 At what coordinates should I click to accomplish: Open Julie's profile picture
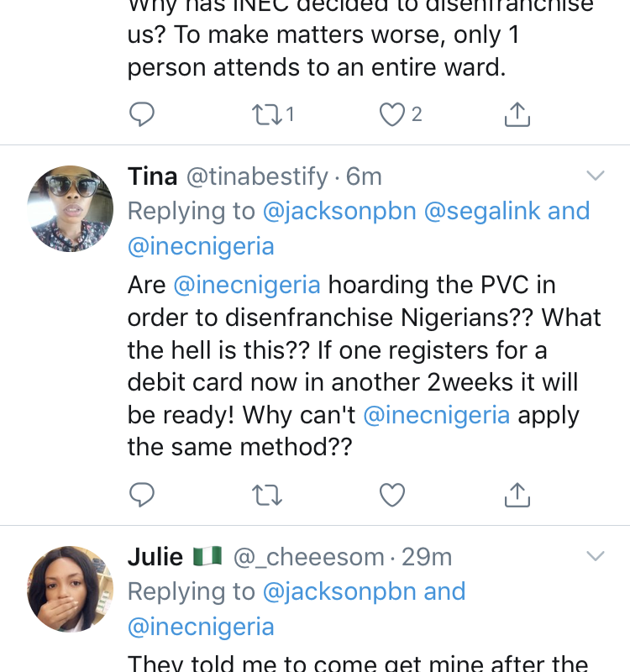71,590
